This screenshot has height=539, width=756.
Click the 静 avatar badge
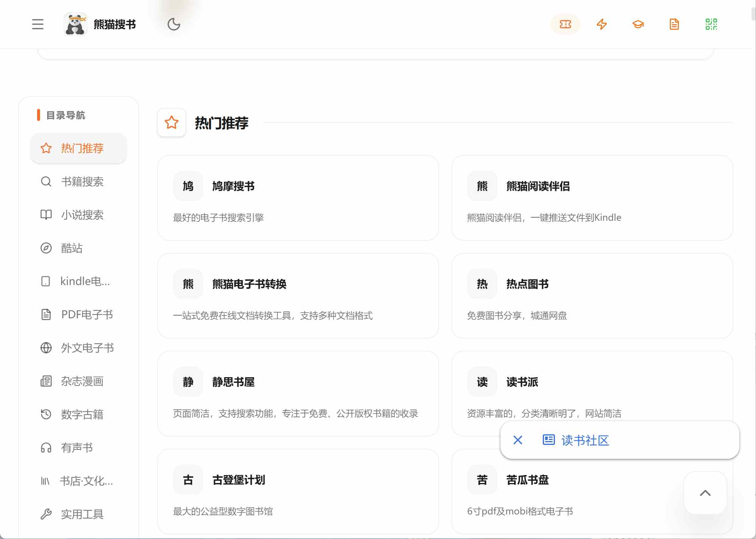click(x=188, y=382)
